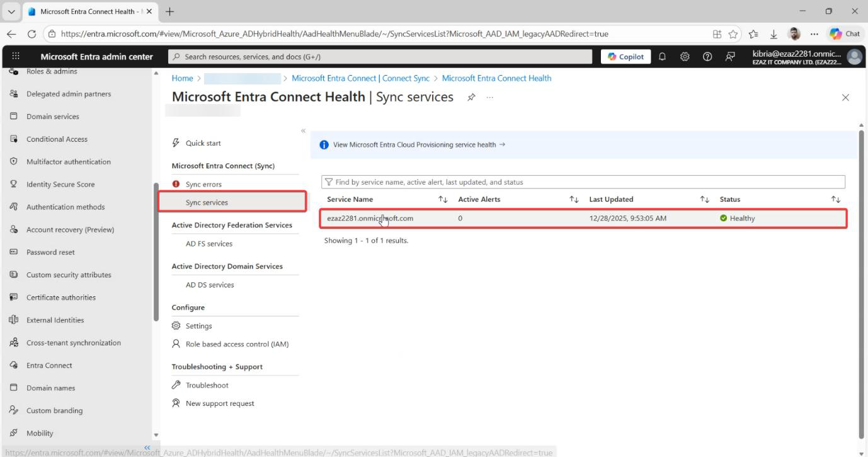Viewport: 868px width, 457px height.
Task: Click the Cross-tenant synchronization icon
Action: click(13, 343)
